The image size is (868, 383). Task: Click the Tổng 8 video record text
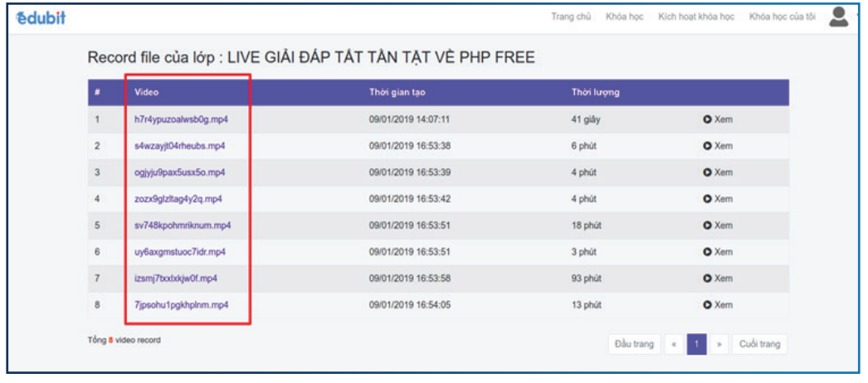click(x=124, y=341)
